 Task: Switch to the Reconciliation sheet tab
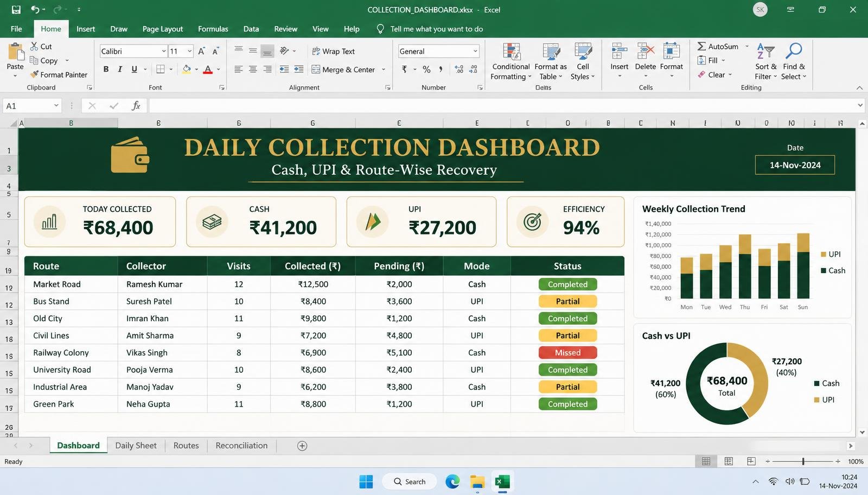click(241, 446)
